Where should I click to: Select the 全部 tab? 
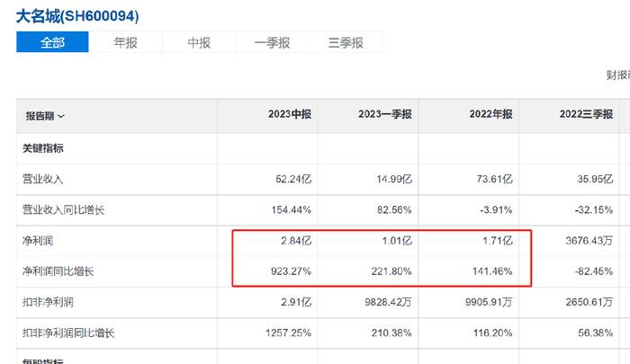pos(52,42)
